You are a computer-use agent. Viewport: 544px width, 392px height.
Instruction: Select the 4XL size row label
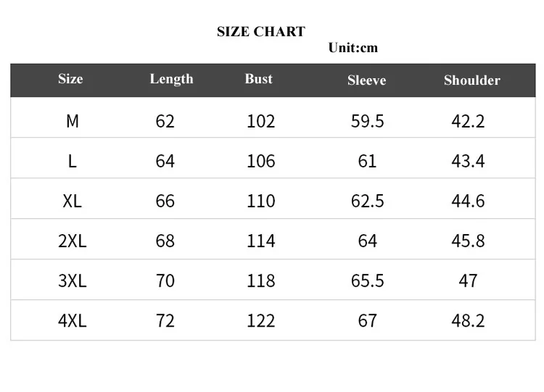click(72, 320)
